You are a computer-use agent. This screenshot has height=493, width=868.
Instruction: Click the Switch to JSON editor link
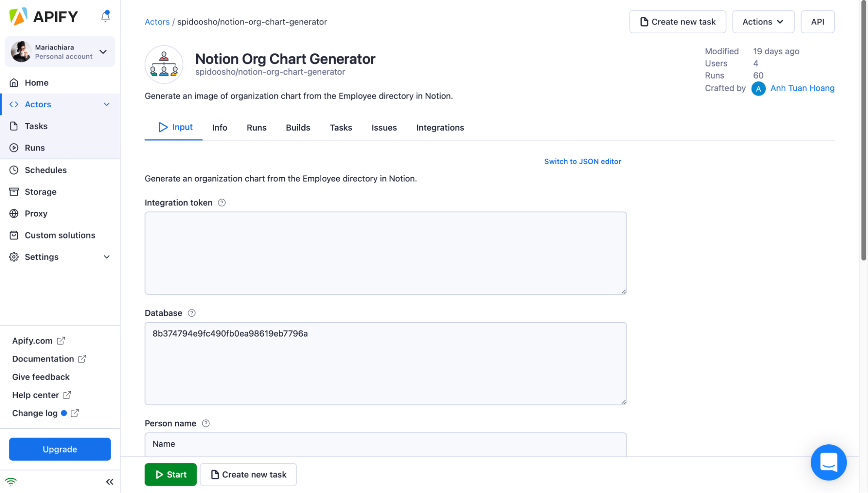click(582, 161)
